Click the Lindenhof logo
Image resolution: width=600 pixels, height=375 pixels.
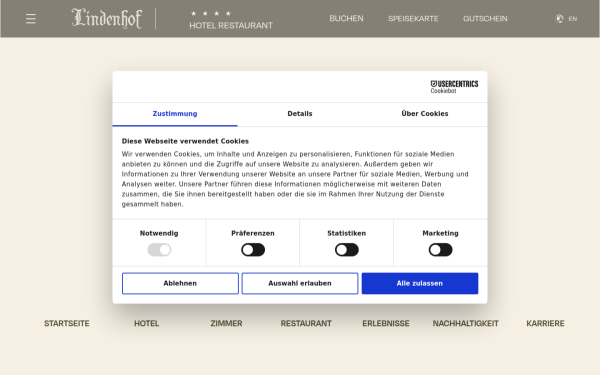(x=107, y=18)
